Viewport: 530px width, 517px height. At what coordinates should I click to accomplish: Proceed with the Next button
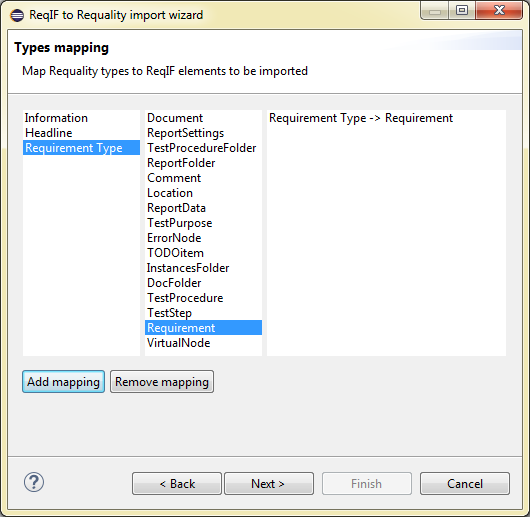[269, 484]
